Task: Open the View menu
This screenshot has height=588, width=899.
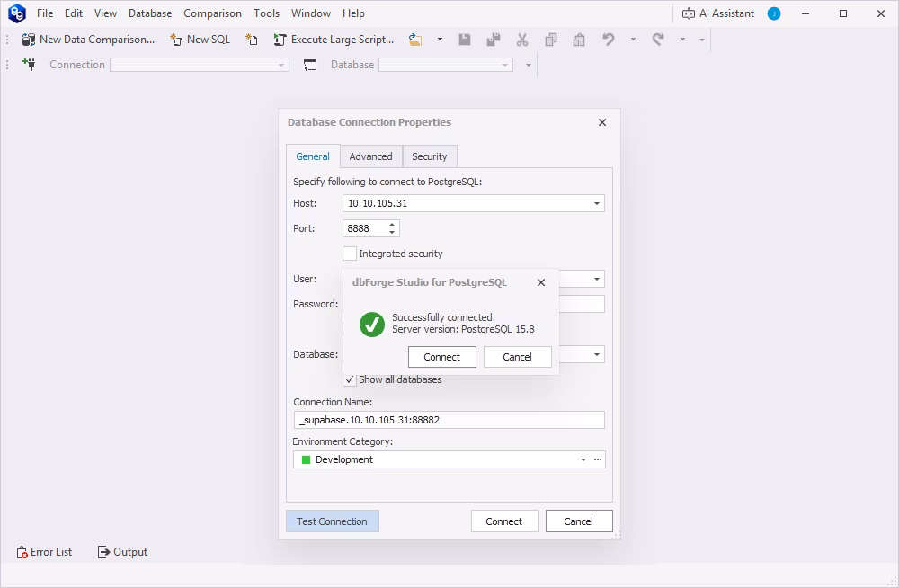Action: tap(105, 13)
